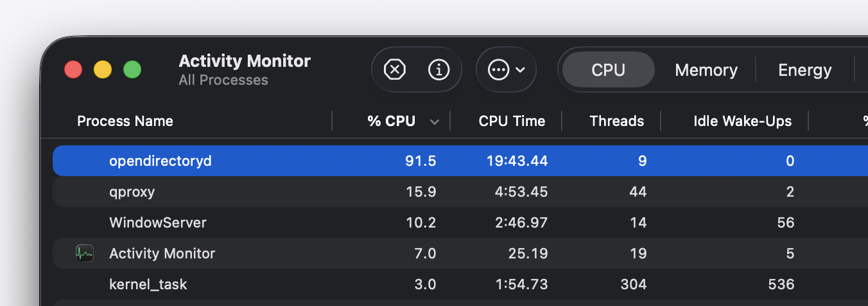Sort by the Idle Wake-Ups column
The height and width of the screenshot is (306, 868).
742,121
